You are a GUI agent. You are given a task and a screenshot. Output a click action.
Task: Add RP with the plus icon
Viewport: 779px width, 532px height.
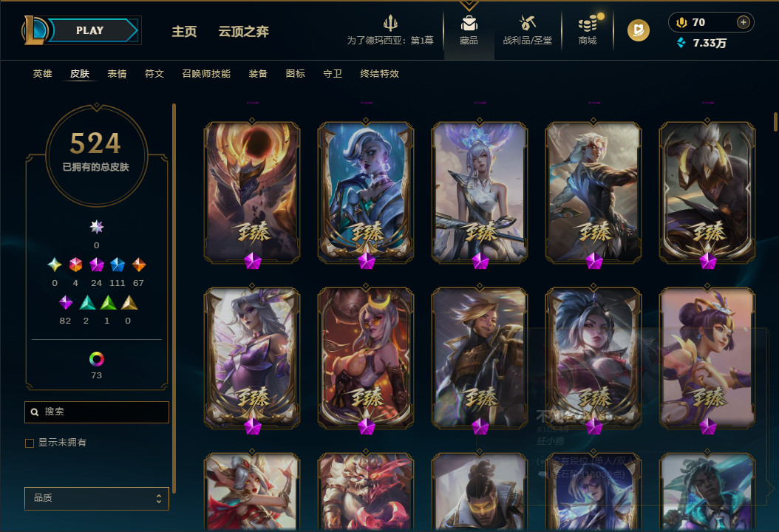744,22
